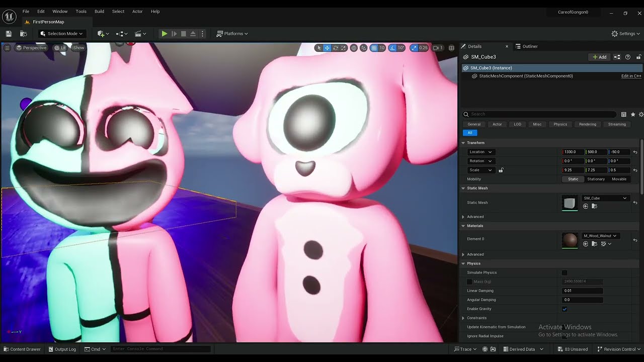
Task: Set Mobility to Stationary
Action: coord(596,179)
